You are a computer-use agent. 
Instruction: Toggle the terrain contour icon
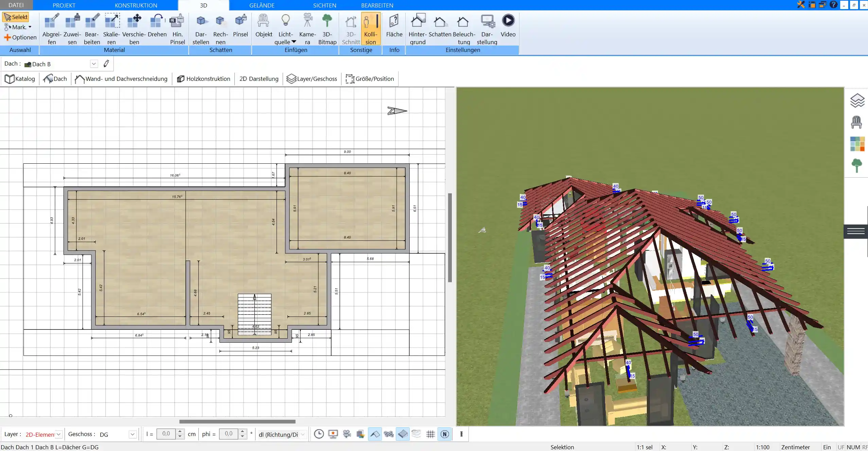(x=416, y=434)
